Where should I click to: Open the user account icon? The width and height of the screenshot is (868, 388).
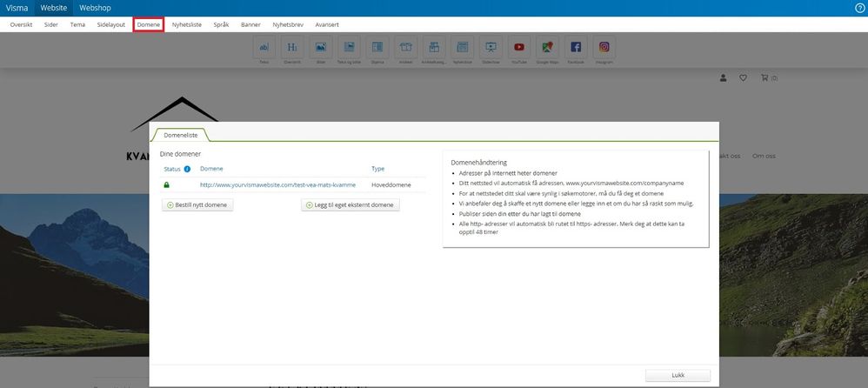click(x=723, y=78)
